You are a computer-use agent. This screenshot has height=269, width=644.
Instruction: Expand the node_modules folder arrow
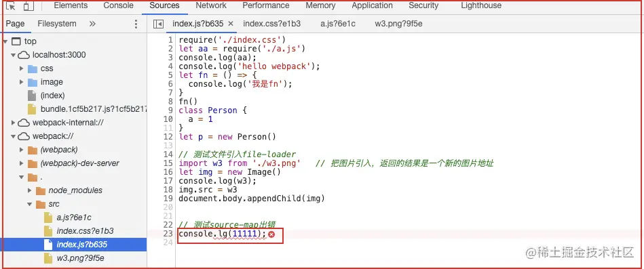30,190
